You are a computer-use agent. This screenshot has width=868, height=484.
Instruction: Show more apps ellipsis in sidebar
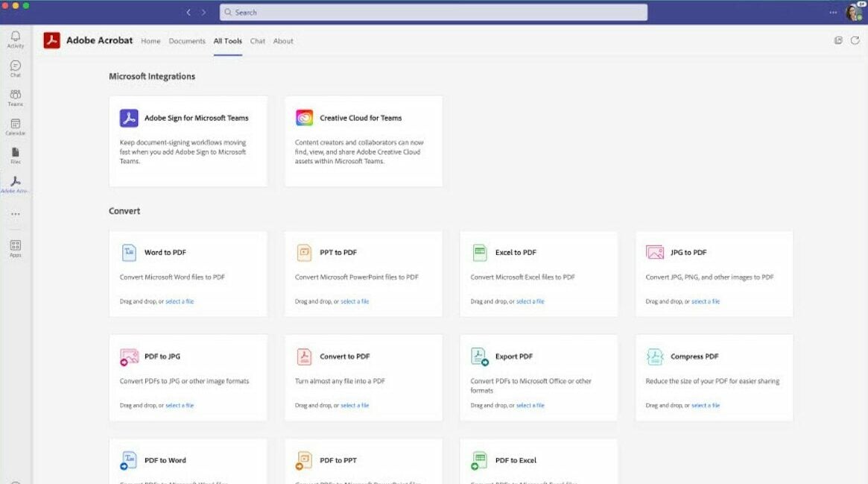point(16,214)
